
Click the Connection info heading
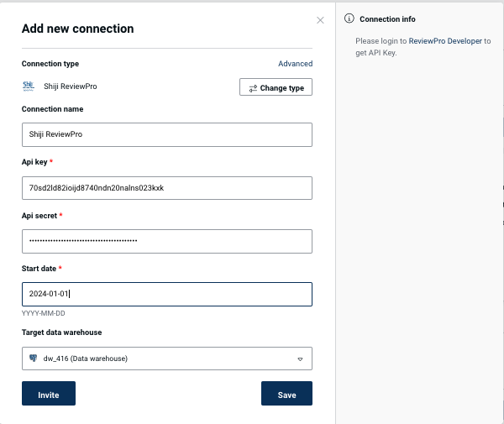click(x=387, y=19)
